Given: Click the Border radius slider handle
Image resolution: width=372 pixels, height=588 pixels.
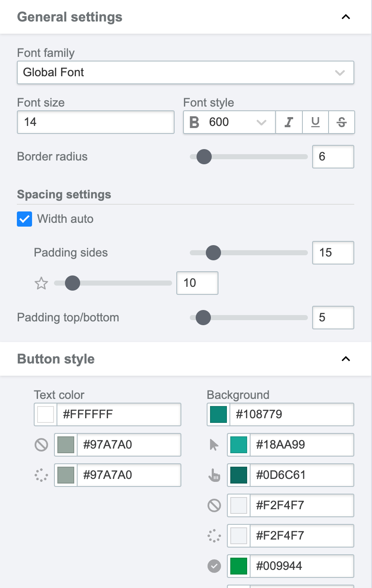Looking at the screenshot, I should 204,157.
